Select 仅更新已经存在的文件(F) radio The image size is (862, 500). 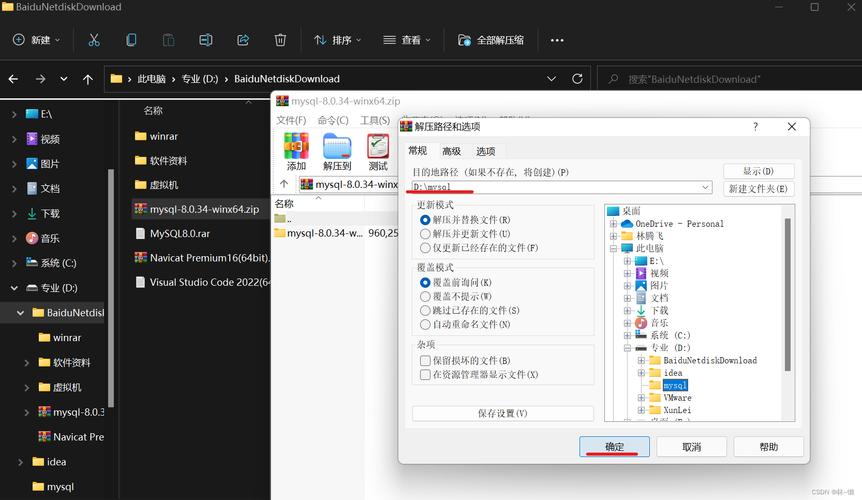click(425, 248)
